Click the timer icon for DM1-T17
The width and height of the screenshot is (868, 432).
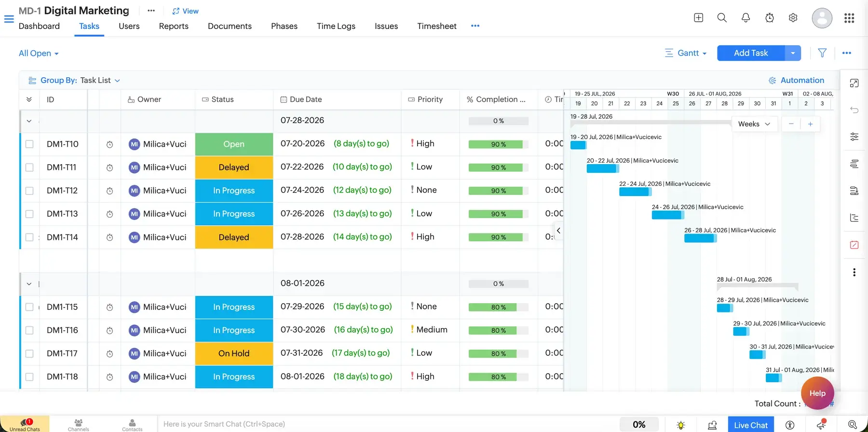(x=109, y=354)
